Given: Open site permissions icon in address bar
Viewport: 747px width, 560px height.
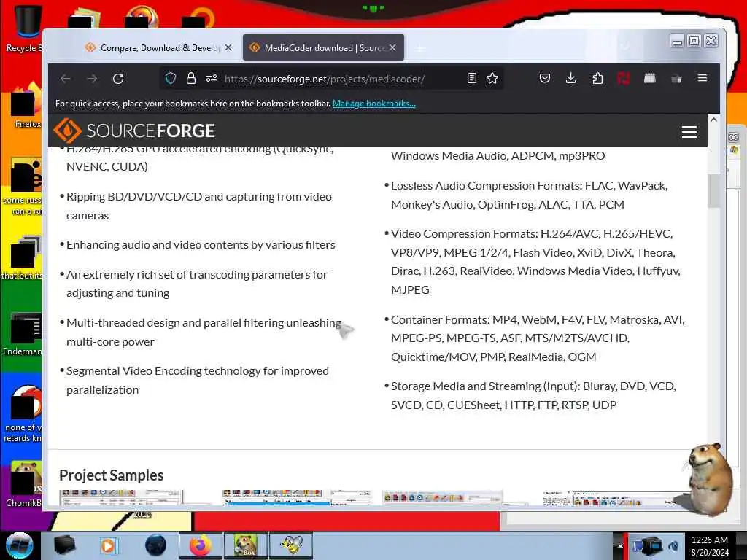Looking at the screenshot, I should pyautogui.click(x=212, y=79).
